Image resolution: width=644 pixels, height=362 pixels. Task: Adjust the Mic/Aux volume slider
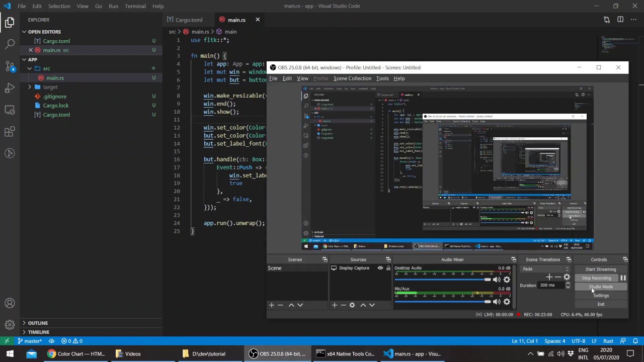(443, 302)
